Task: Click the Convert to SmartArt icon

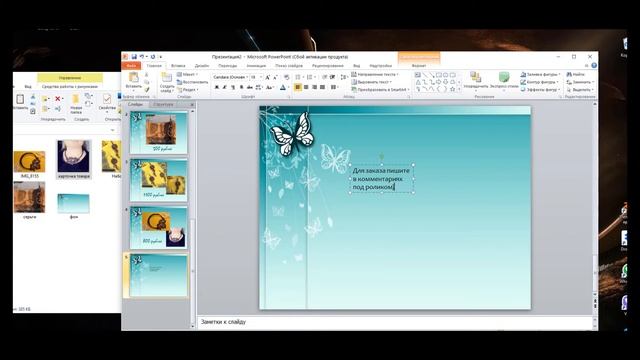Action: coord(354,89)
